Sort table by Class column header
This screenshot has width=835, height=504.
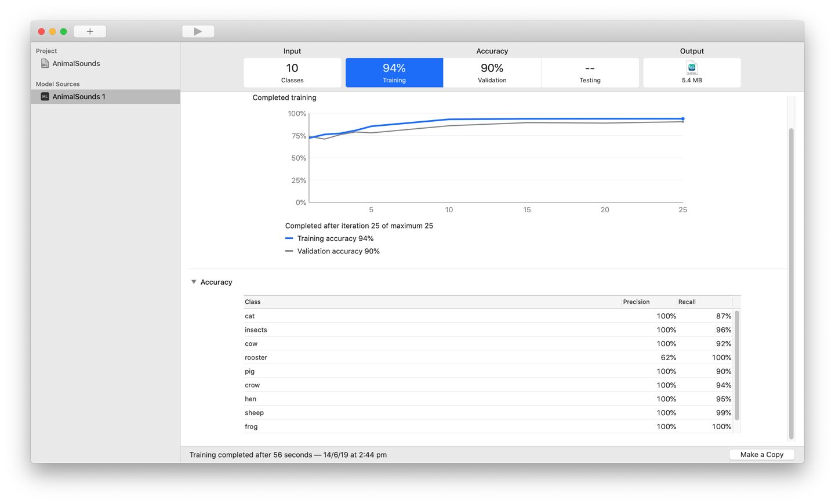pos(432,302)
